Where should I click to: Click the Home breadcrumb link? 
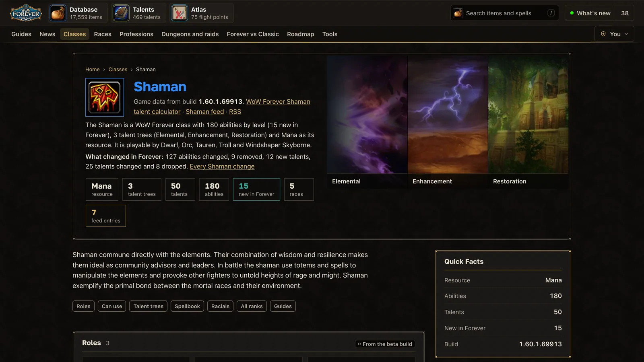[x=92, y=70]
